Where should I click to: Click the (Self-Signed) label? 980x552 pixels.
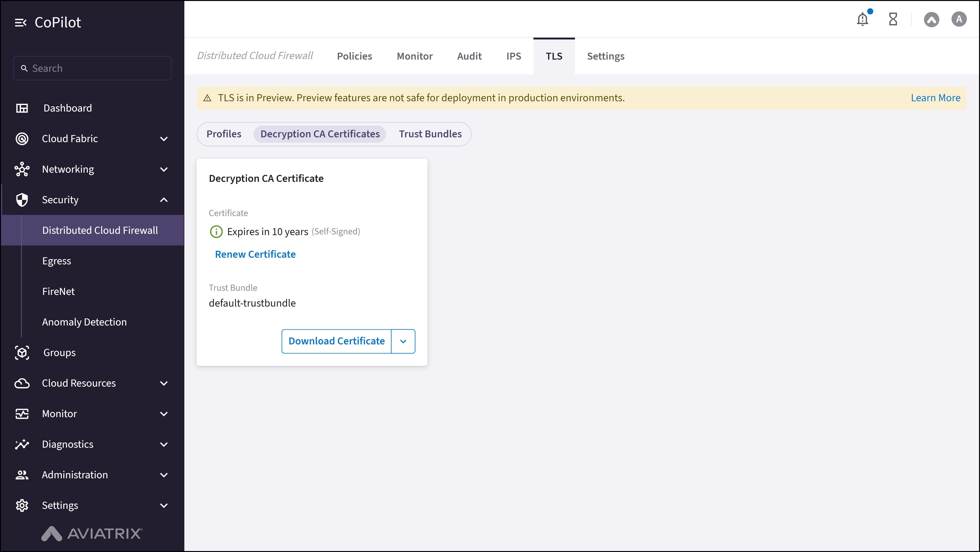(x=336, y=232)
